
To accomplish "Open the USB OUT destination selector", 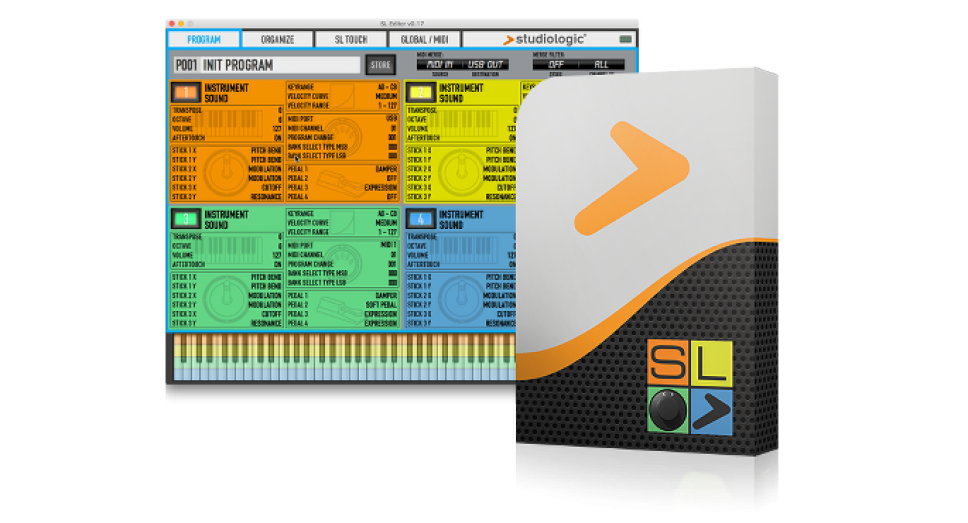I will (485, 65).
